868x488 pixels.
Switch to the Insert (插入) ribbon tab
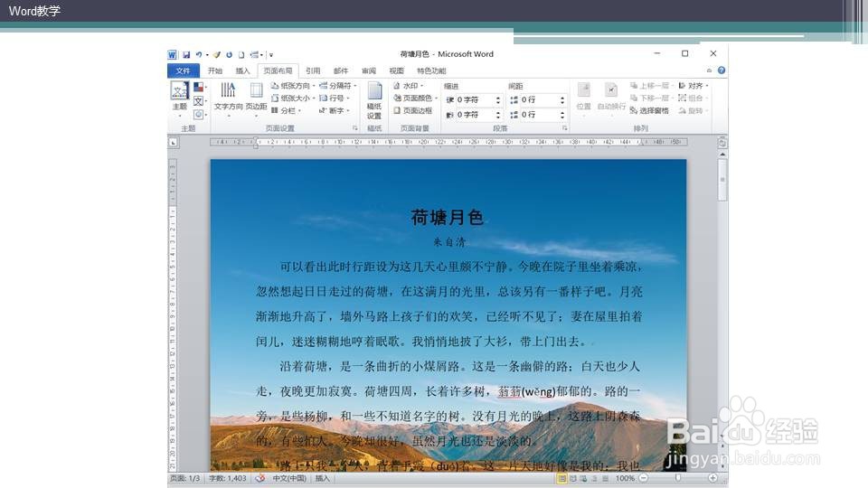[242, 70]
